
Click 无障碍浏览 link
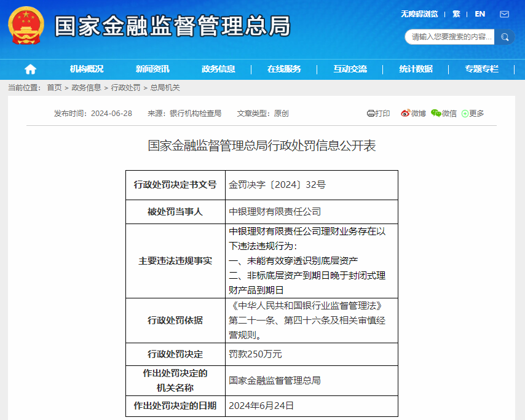419,14
